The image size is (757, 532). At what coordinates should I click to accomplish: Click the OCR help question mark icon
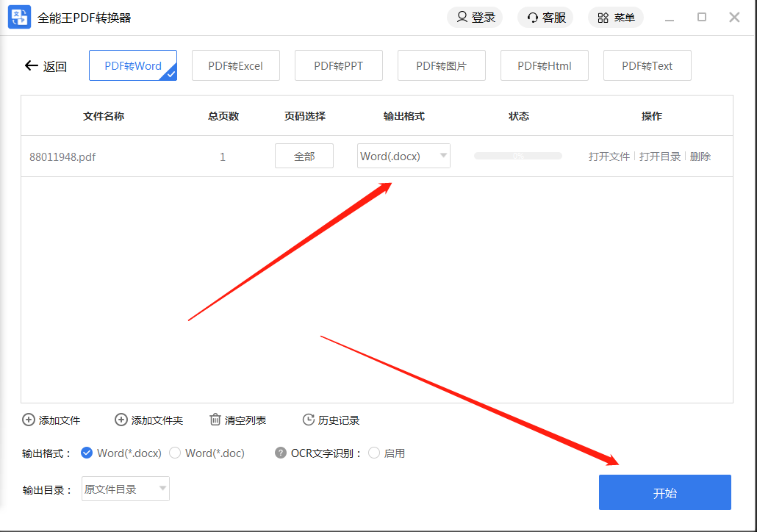tap(281, 453)
